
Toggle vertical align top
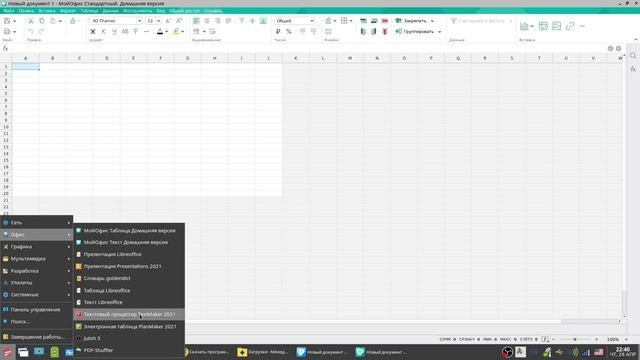click(x=242, y=21)
